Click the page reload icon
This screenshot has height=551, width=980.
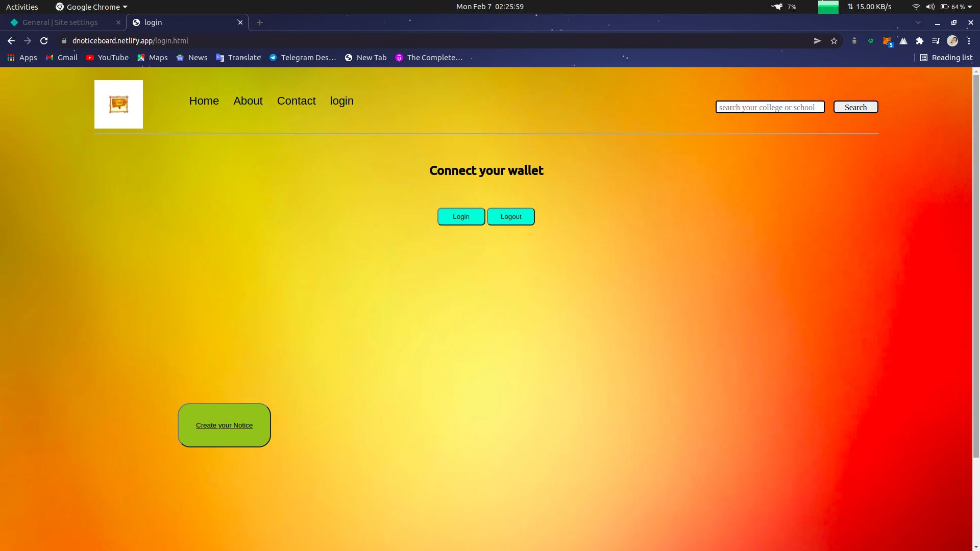[44, 40]
